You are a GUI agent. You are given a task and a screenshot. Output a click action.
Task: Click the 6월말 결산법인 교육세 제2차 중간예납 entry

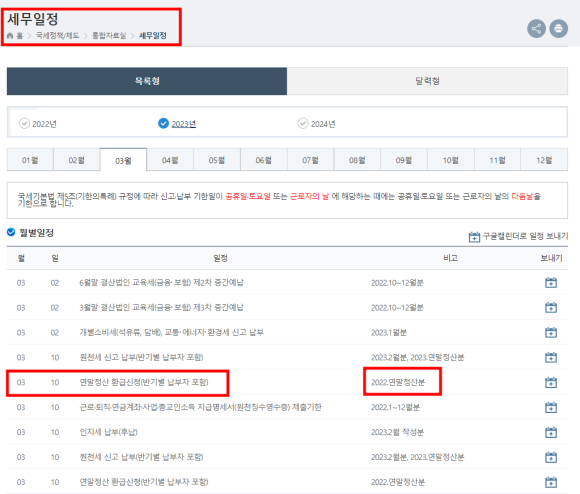(x=161, y=283)
